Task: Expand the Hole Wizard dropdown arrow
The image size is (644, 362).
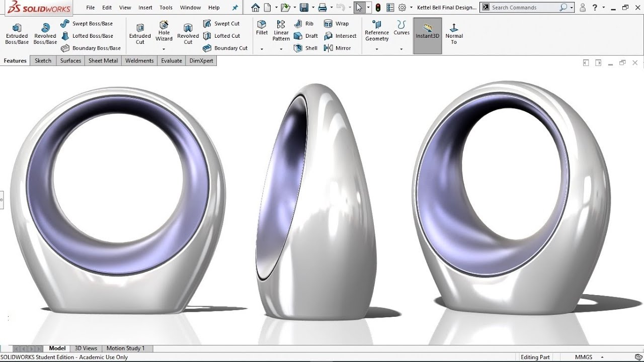Action: point(164,49)
